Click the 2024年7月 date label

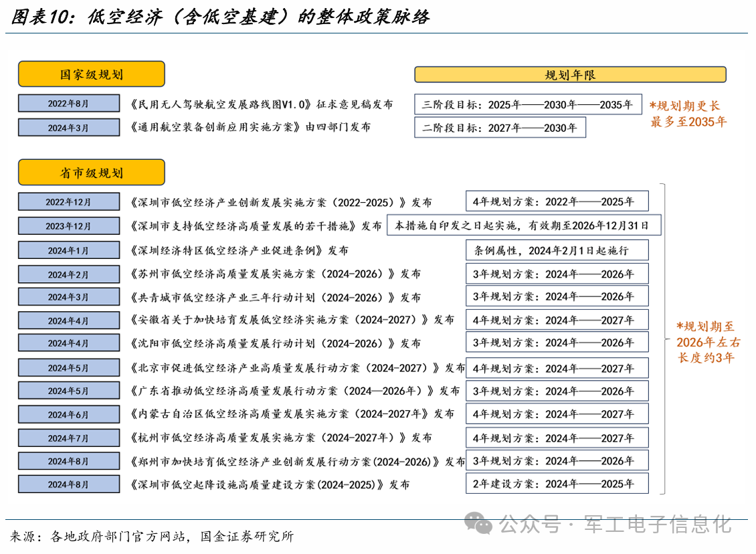(x=68, y=438)
